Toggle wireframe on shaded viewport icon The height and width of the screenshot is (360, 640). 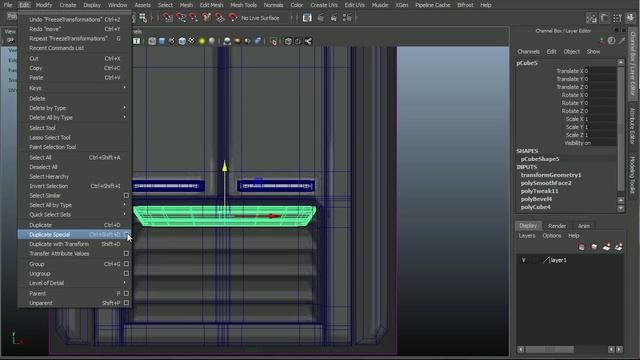(x=182, y=41)
